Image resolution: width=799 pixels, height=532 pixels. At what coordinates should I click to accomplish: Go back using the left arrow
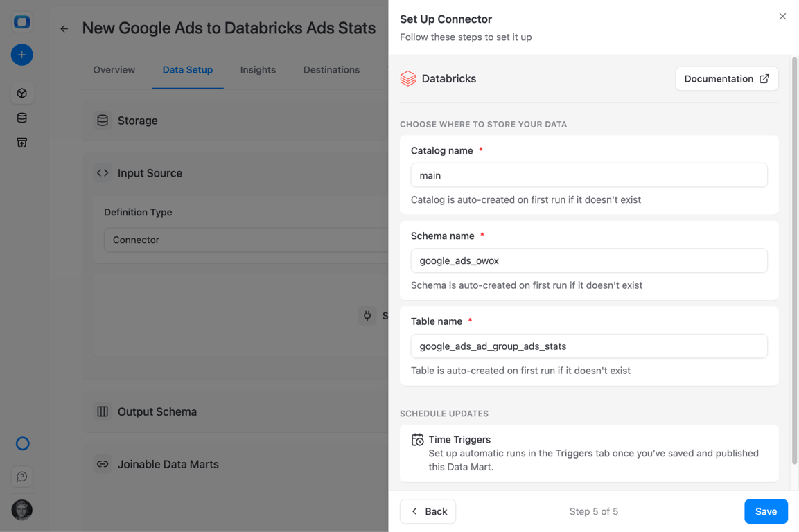[x=64, y=28]
